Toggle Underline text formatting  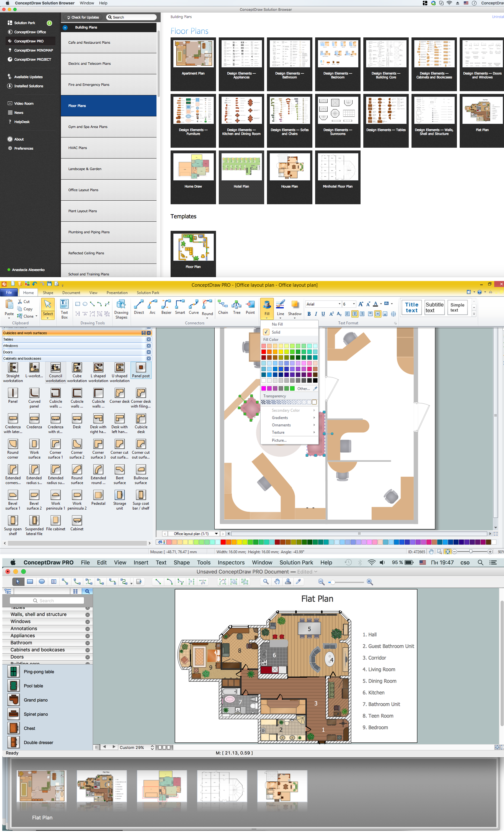point(323,314)
